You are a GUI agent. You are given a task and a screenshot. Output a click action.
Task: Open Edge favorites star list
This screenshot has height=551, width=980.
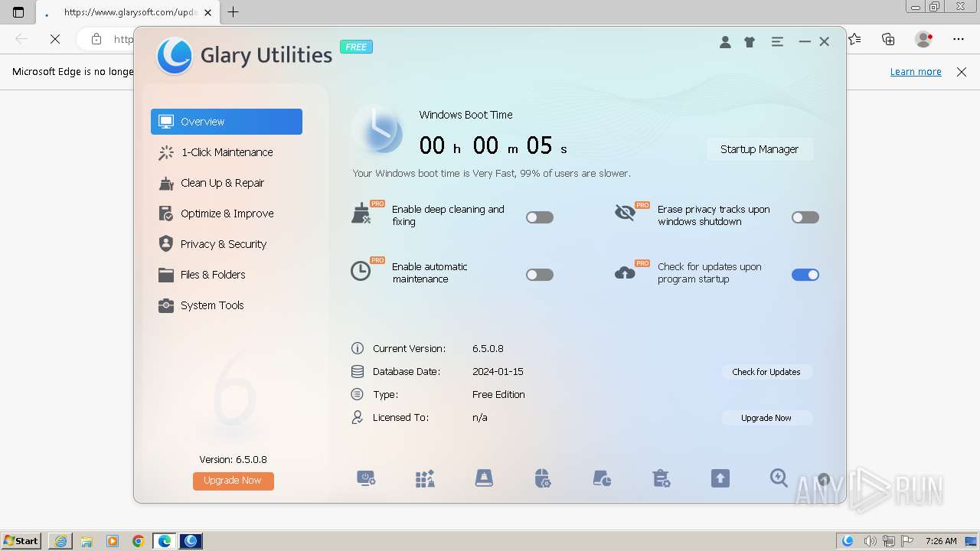pyautogui.click(x=854, y=39)
